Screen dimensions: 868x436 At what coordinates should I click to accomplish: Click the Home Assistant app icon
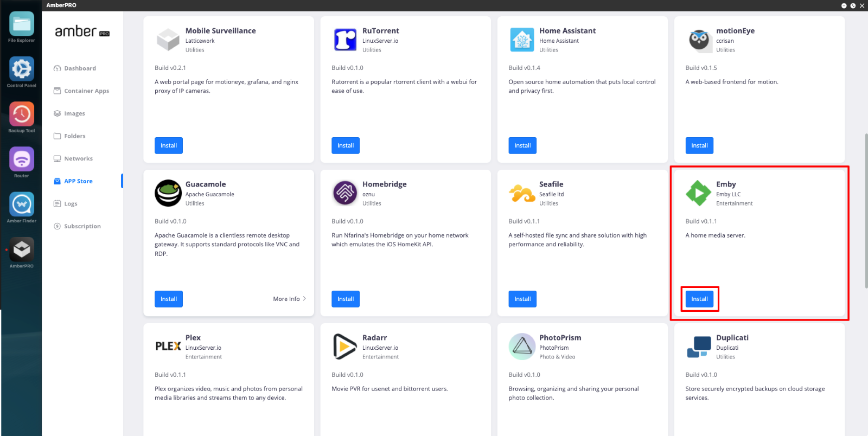522,40
